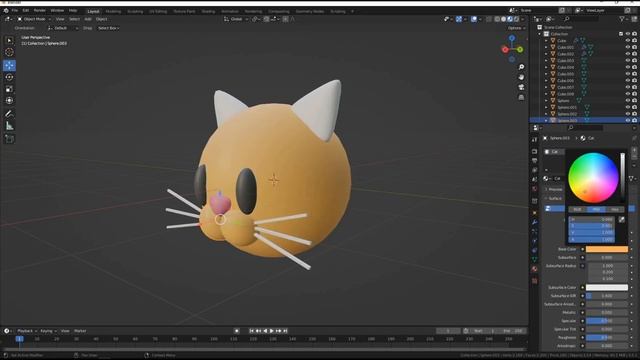Viewport: 640px width, 360px height.
Task: Open the viewport Add menu
Action: pyautogui.click(x=88, y=19)
